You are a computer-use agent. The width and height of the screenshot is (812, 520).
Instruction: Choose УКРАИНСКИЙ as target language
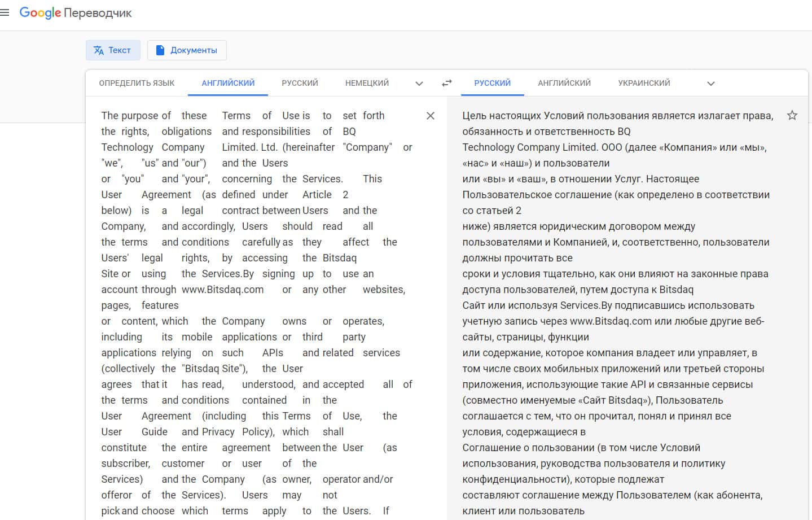[x=644, y=83]
